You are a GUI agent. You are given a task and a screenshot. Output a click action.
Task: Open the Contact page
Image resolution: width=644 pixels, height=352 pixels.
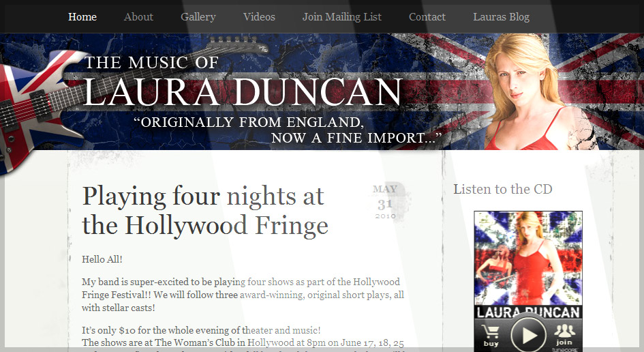tap(427, 17)
